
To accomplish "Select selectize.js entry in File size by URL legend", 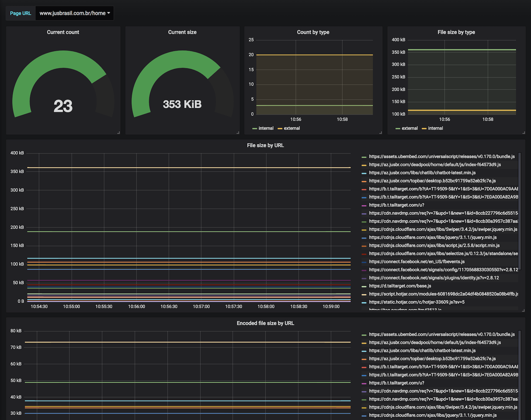I will [444, 254].
